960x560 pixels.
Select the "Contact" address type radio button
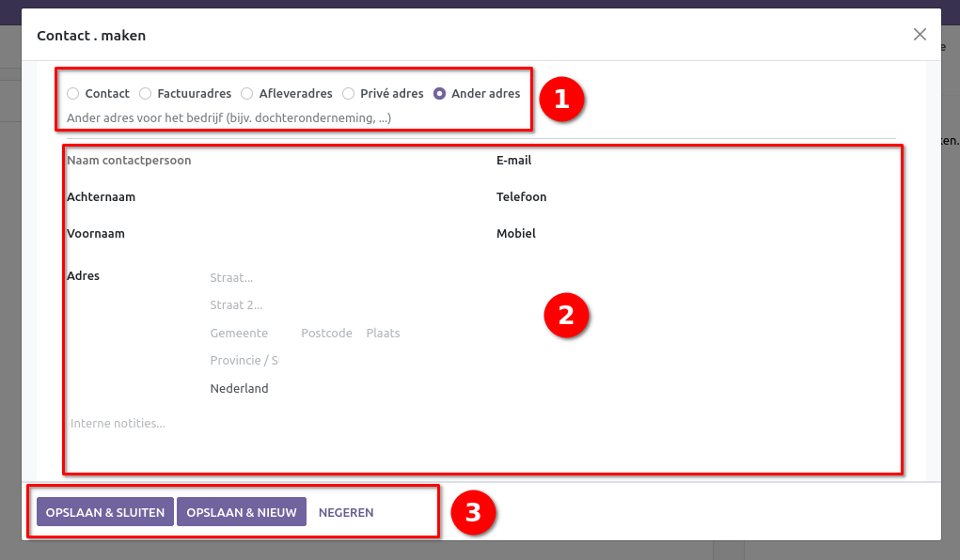pyautogui.click(x=72, y=93)
